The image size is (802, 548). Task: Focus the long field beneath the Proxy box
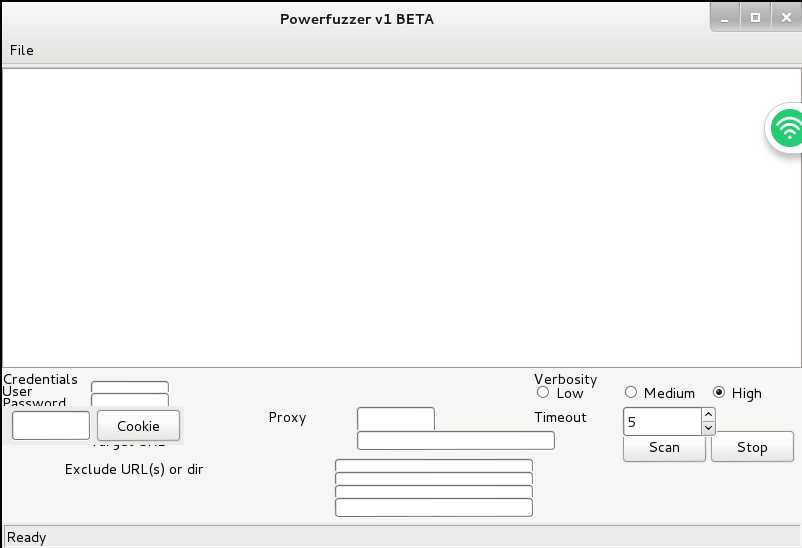tap(456, 441)
